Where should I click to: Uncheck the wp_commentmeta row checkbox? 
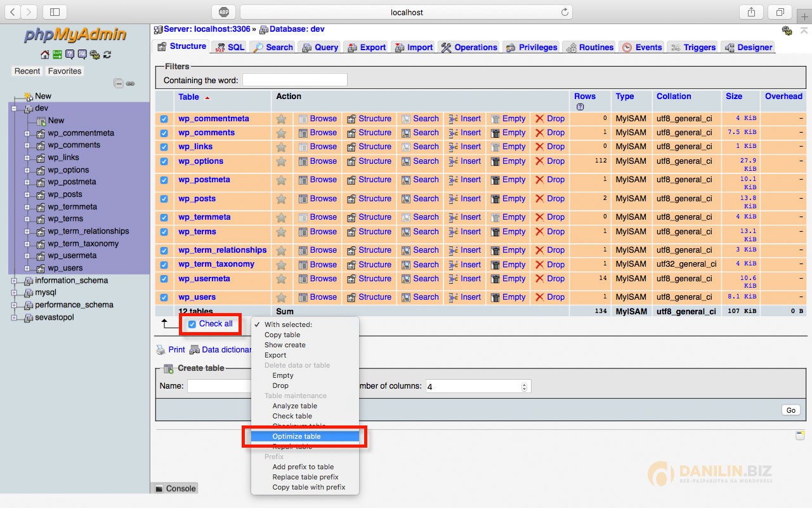pos(164,119)
